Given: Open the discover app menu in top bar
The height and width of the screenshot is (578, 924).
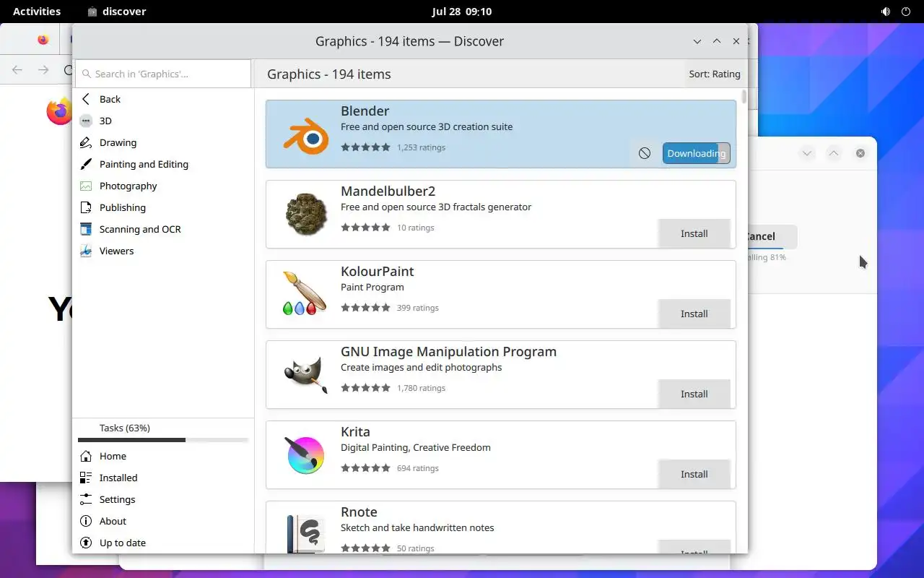Looking at the screenshot, I should (x=116, y=12).
